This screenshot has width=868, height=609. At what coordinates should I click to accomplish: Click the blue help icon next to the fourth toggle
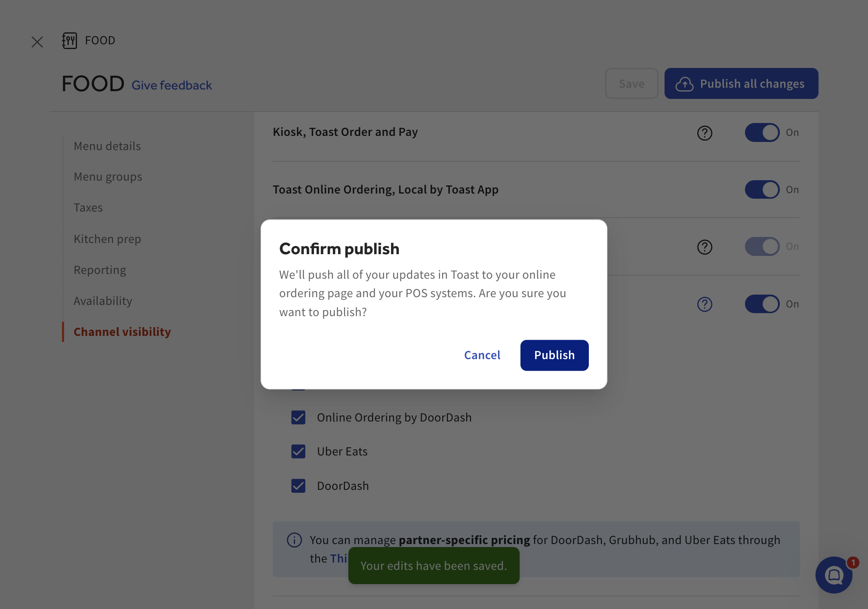tap(705, 304)
